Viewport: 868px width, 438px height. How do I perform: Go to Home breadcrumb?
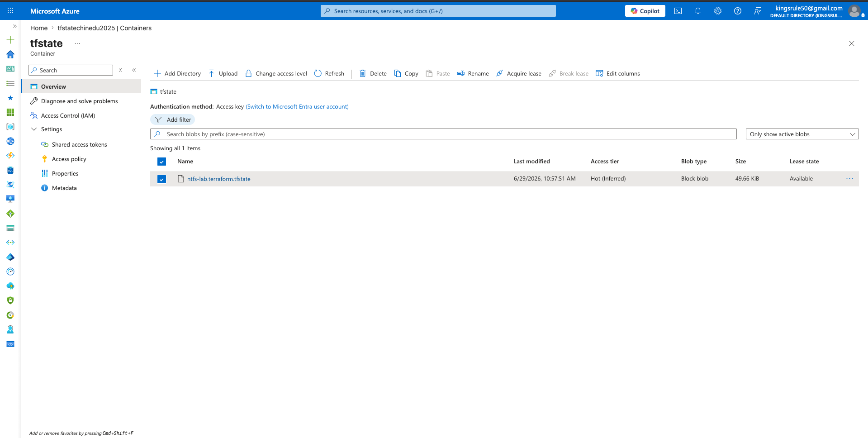click(39, 28)
